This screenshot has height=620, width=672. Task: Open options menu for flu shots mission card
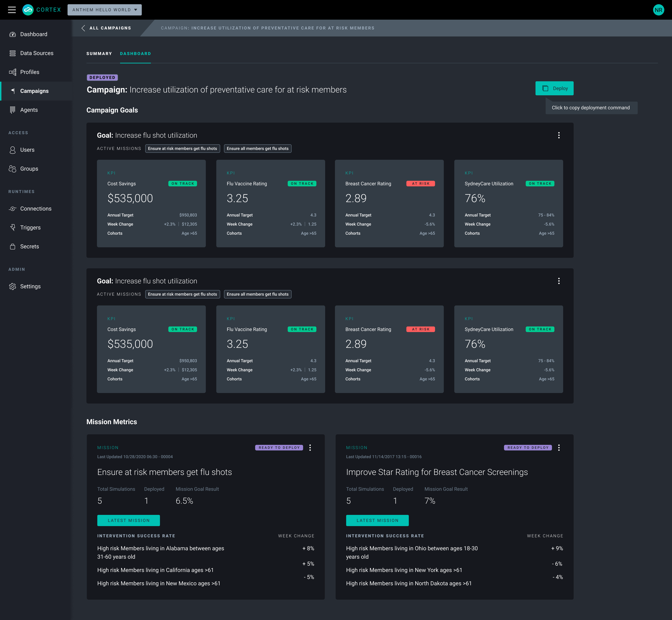pos(310,448)
